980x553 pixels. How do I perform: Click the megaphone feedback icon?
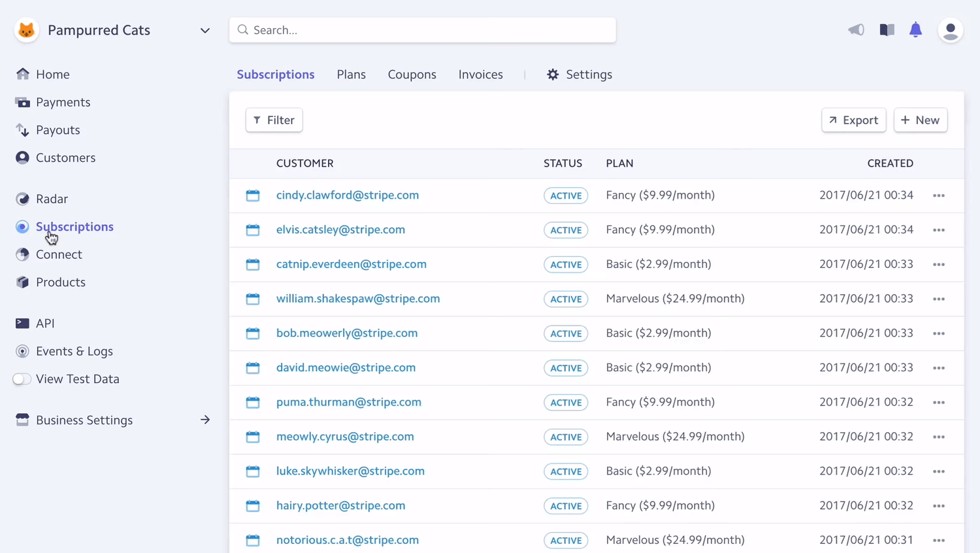point(856,29)
